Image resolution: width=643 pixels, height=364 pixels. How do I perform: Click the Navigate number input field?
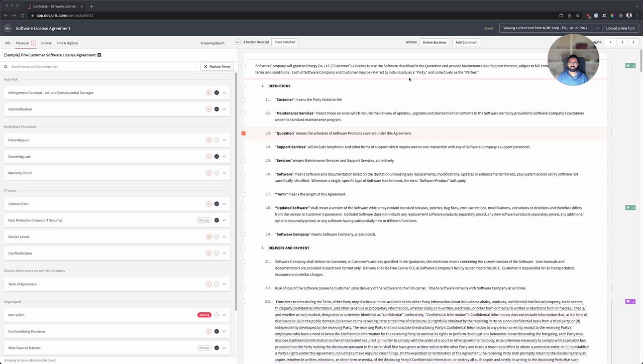tap(610, 42)
